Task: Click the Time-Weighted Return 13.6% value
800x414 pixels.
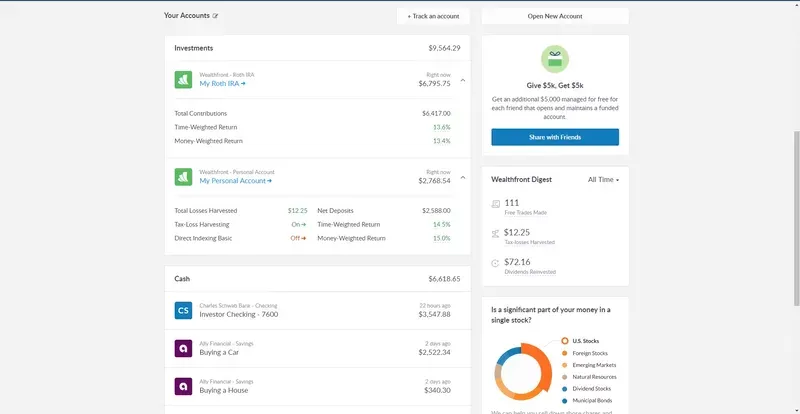Action: [442, 127]
